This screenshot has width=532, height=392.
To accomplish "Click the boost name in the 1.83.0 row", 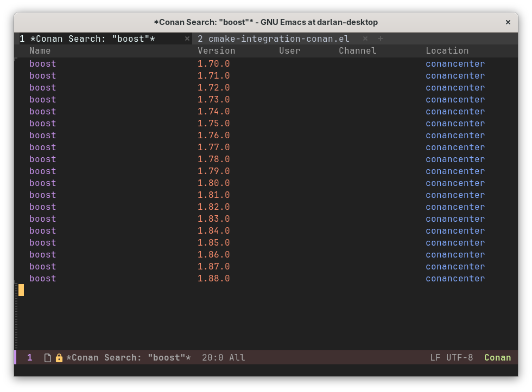I will tap(43, 219).
